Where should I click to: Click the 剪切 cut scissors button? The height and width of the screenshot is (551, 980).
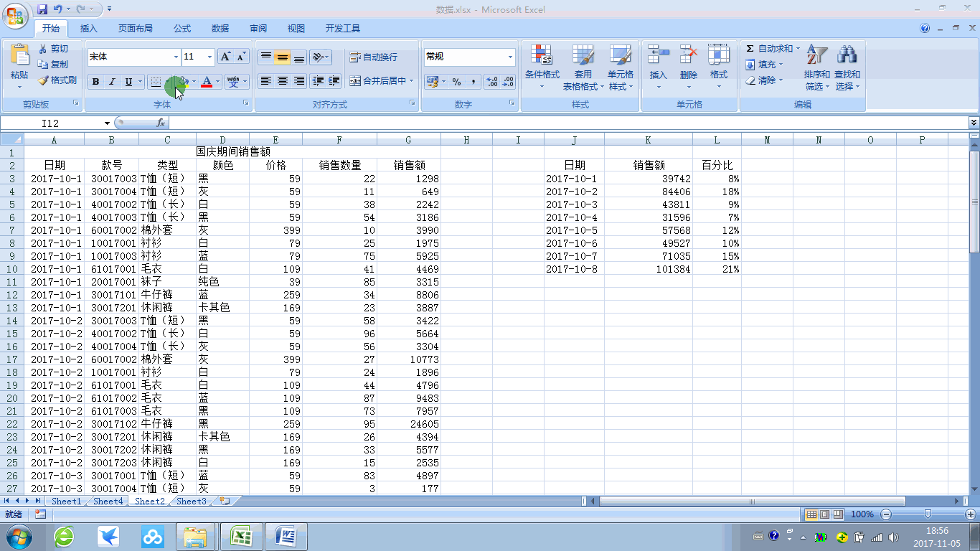coord(54,49)
